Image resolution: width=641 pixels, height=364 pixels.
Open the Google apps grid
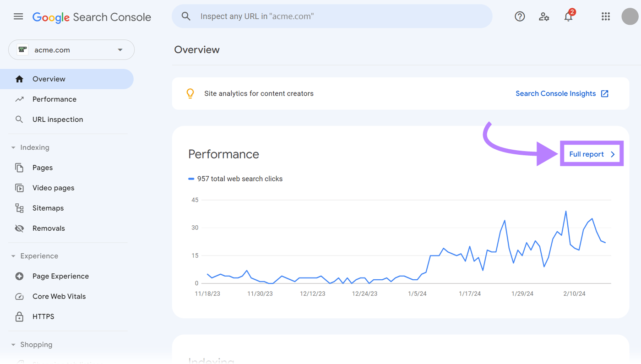click(x=605, y=16)
